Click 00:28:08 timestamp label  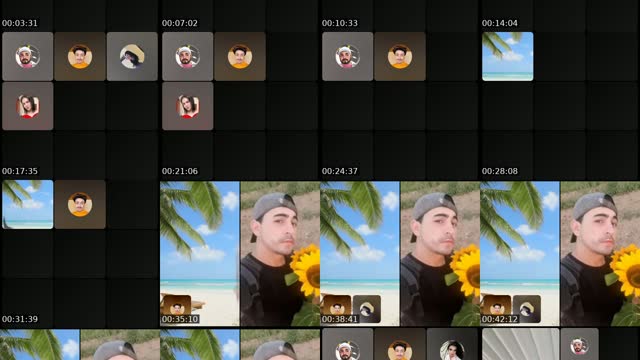(x=500, y=171)
